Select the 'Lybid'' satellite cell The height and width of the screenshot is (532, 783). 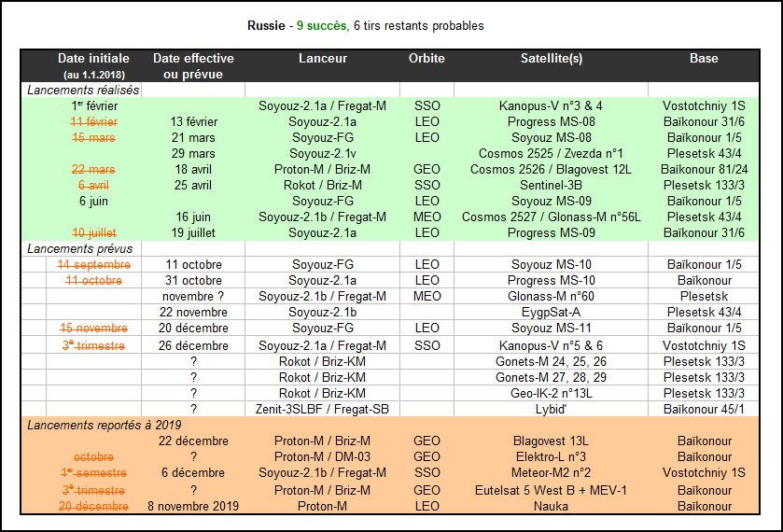(551, 410)
